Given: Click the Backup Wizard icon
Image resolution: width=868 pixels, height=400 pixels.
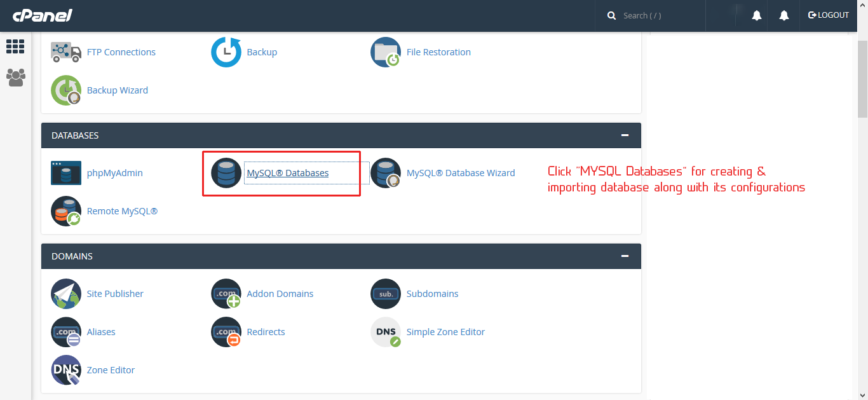Looking at the screenshot, I should coord(66,90).
